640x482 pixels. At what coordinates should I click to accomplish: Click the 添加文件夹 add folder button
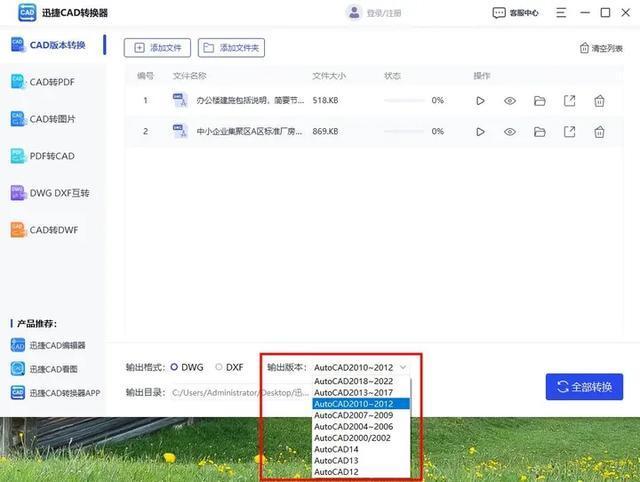click(231, 48)
